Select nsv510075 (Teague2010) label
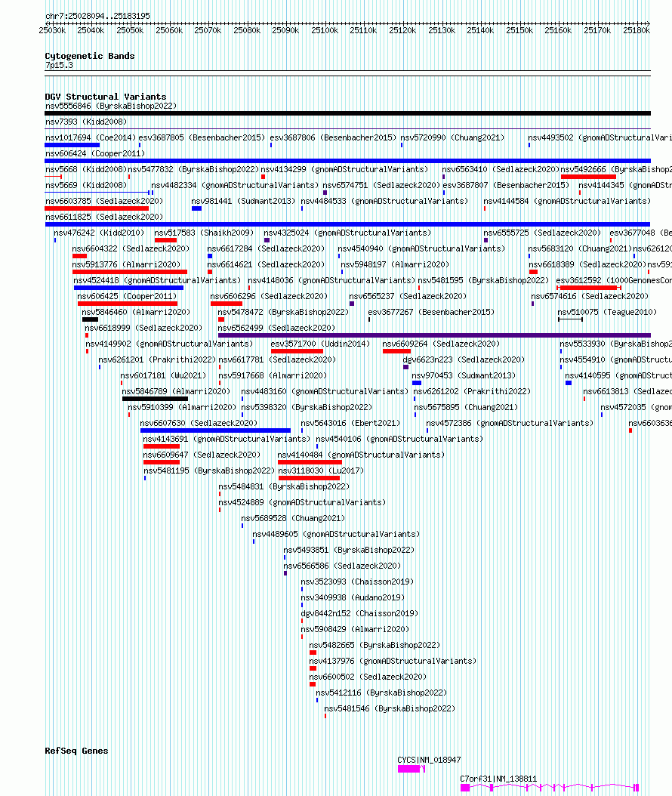This screenshot has height=796, width=672. click(x=607, y=312)
